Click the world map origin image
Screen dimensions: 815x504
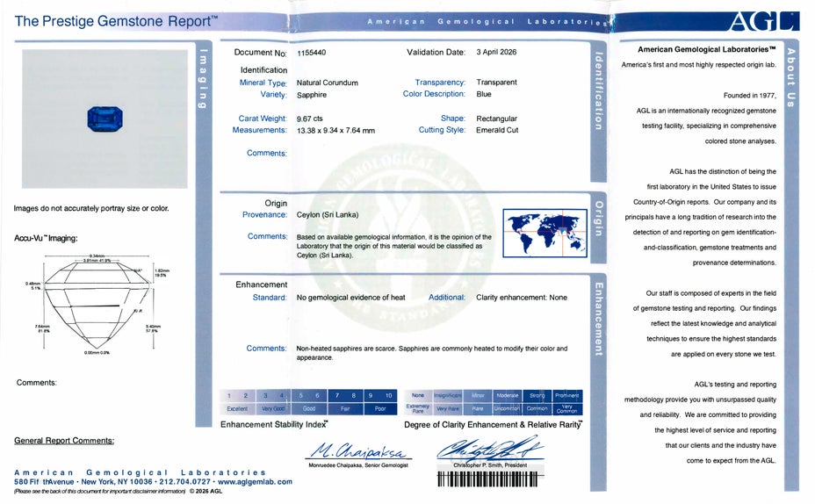(545, 233)
